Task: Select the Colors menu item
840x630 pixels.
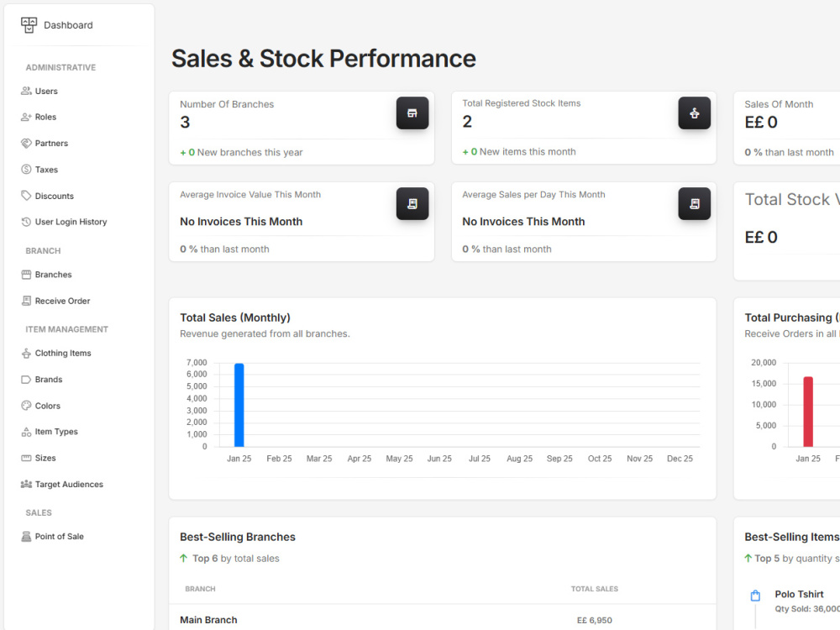Action: [40, 406]
